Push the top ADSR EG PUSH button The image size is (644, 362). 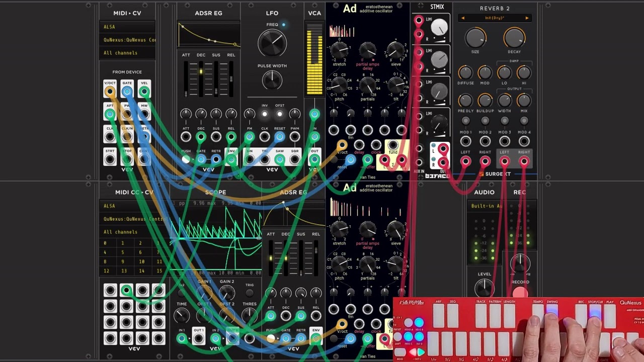point(186,159)
